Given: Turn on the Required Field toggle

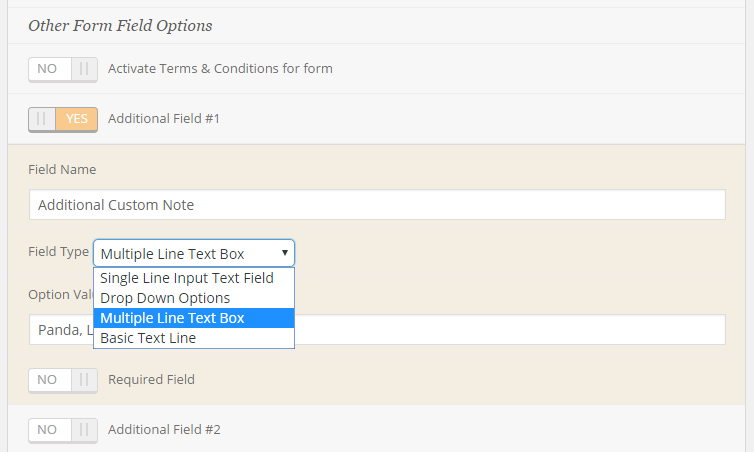Looking at the screenshot, I should click(63, 380).
